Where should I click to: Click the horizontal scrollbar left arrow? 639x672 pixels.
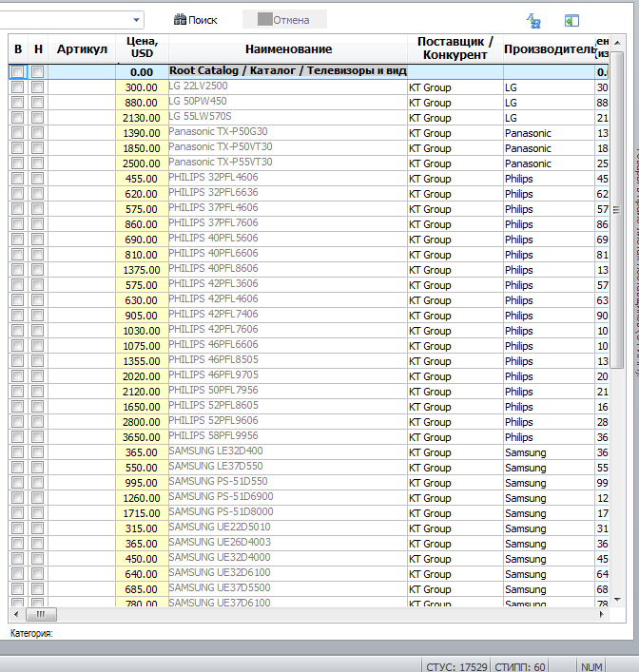tap(16, 614)
